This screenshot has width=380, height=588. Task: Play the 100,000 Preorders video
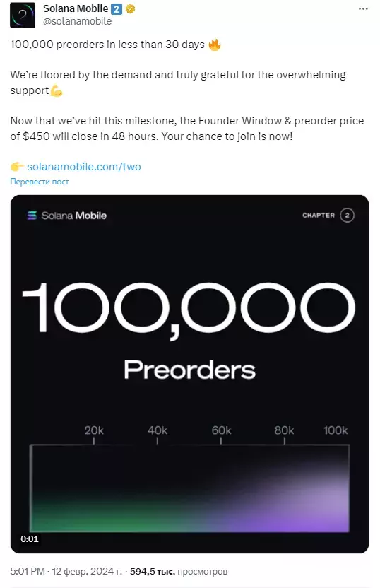(189, 374)
